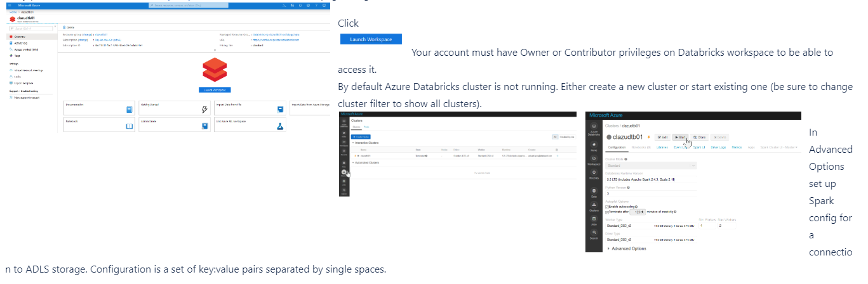Switch to the Configuration tab
Image resolution: width=868 pixels, height=284 pixels.
(617, 147)
